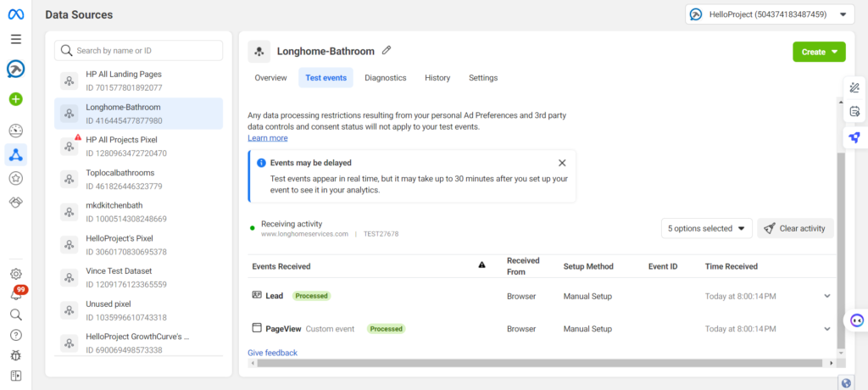Click the HelloProject account avatar in sidebar

pyautogui.click(x=15, y=70)
